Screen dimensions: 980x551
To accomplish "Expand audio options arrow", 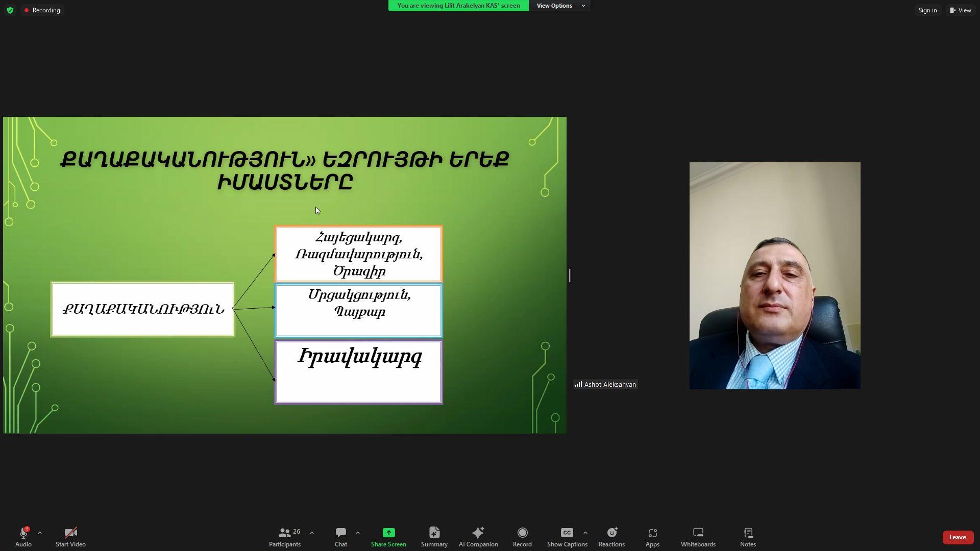I will [x=40, y=533].
